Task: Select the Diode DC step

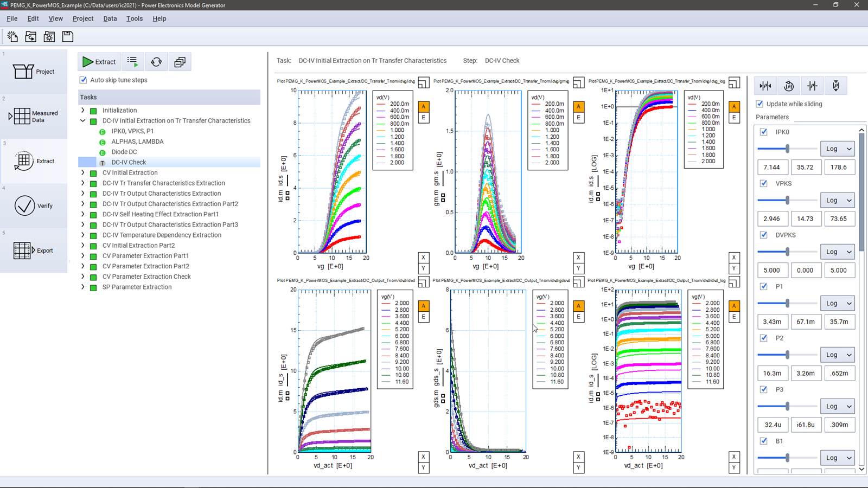Action: (124, 152)
